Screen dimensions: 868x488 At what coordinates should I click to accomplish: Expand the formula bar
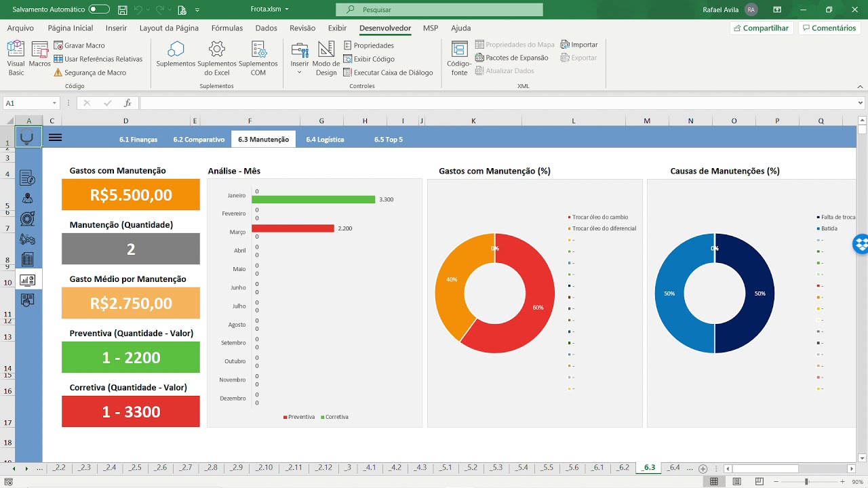[x=861, y=103]
